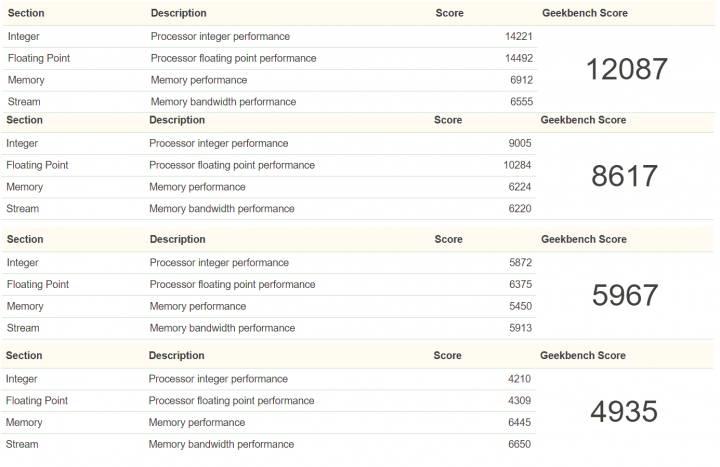This screenshot has height=467, width=720.
Task: Select Memory score 5450
Action: 520,306
